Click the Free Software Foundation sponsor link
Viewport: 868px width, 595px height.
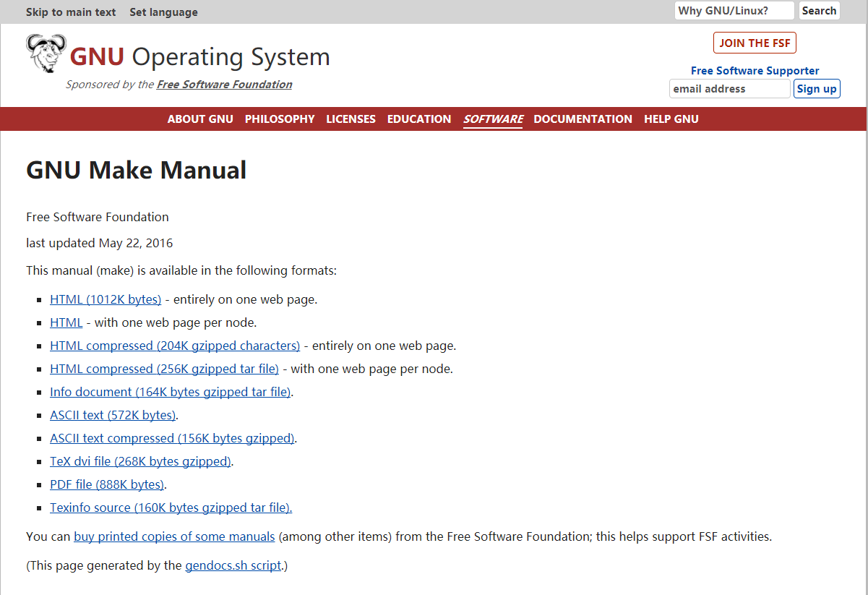(224, 84)
